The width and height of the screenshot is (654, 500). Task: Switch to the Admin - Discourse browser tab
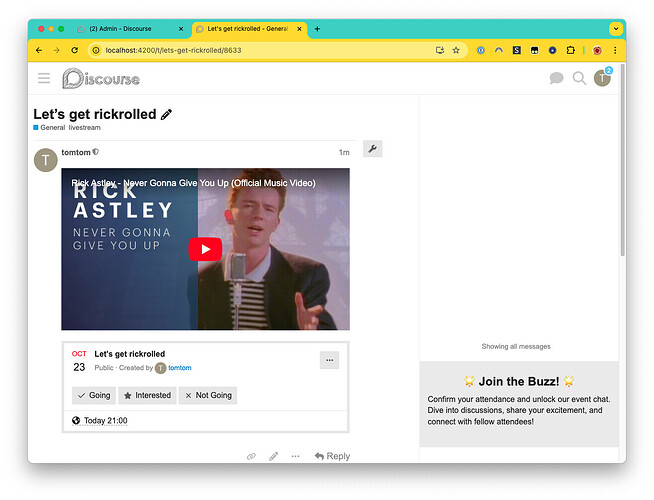130,29
